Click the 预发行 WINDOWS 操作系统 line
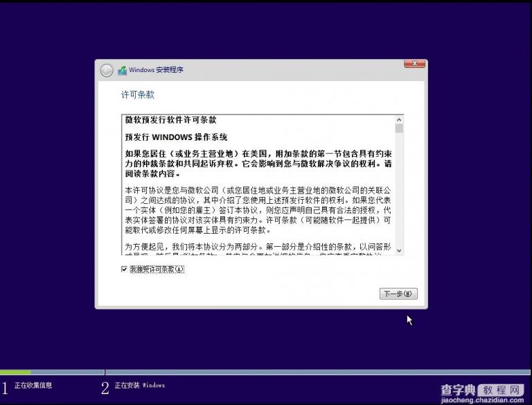Screen dimensions: 532x405 click(176, 137)
